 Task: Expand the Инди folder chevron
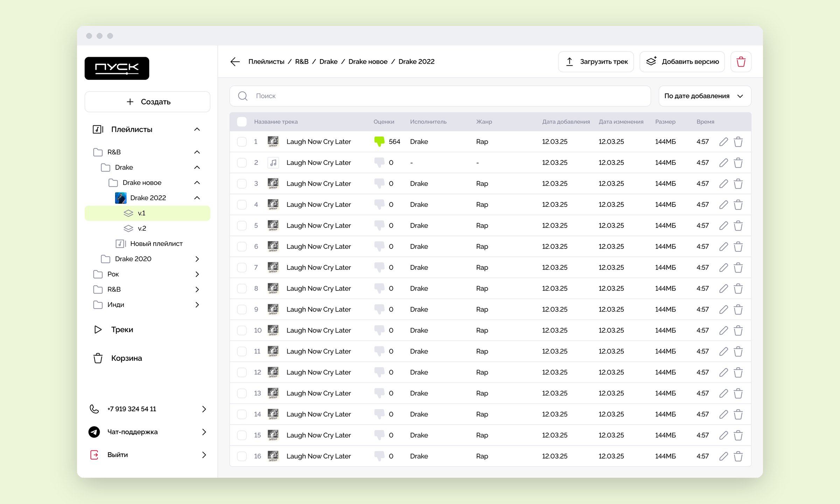[197, 305]
